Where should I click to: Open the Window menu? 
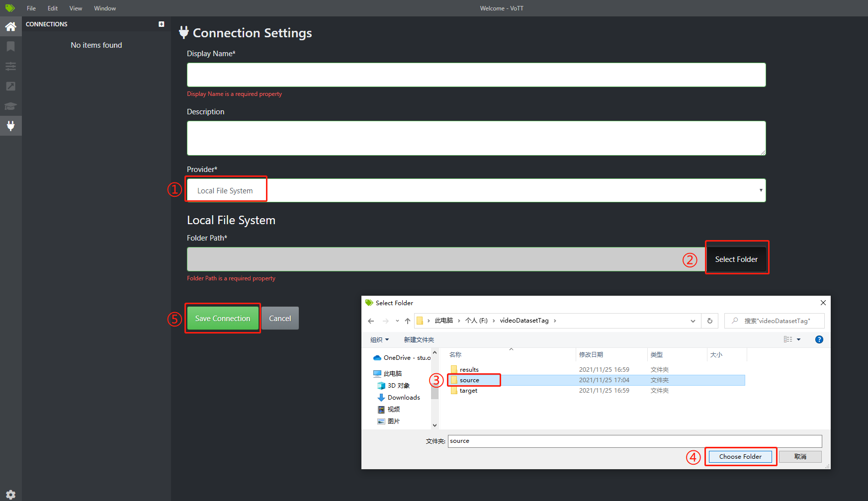pyautogui.click(x=105, y=8)
